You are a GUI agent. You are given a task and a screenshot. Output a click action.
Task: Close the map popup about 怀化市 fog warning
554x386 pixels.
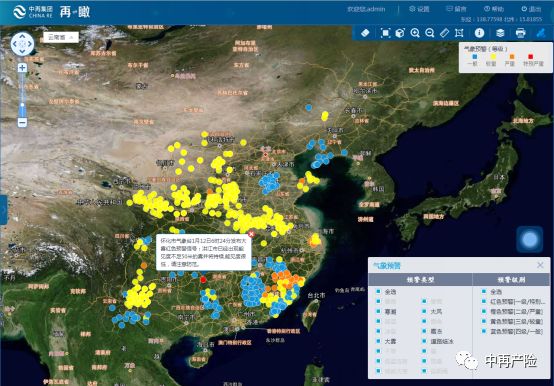pos(251,234)
